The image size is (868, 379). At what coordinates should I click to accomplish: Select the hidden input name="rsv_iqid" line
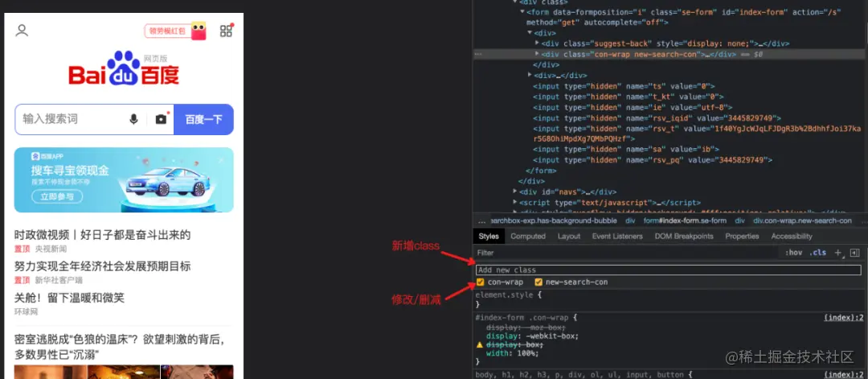[657, 118]
